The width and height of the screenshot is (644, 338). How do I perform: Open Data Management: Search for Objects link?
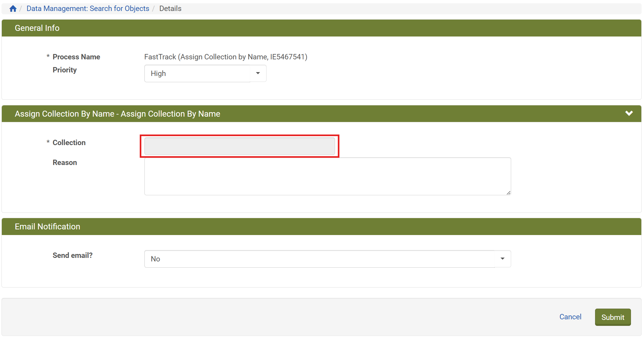coord(88,9)
